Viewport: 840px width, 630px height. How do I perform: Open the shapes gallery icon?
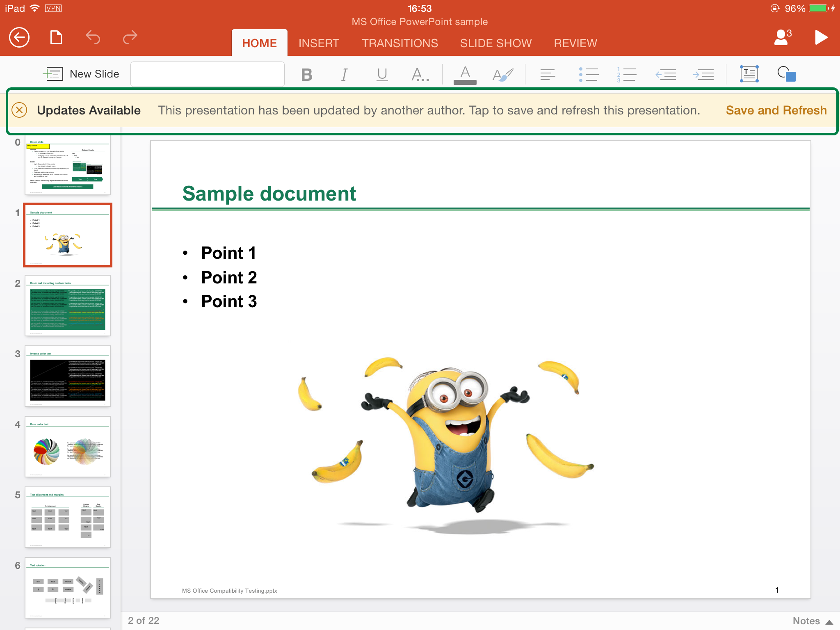(x=787, y=74)
